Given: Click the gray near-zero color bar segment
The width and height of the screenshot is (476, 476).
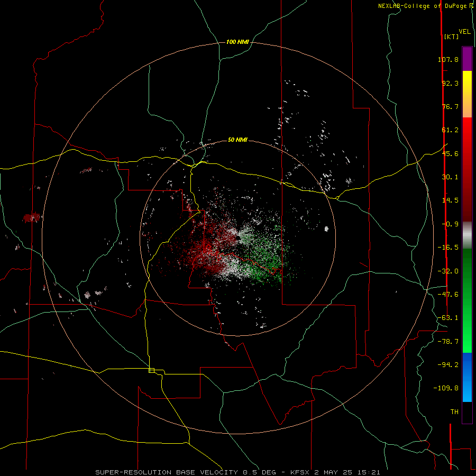Looking at the screenshot, I should click(467, 235).
